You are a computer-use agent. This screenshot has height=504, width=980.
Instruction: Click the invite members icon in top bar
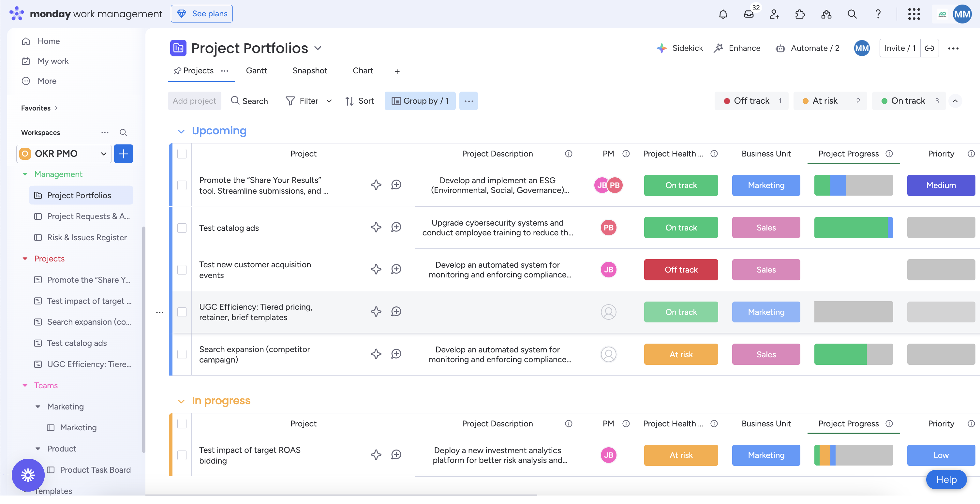(774, 14)
